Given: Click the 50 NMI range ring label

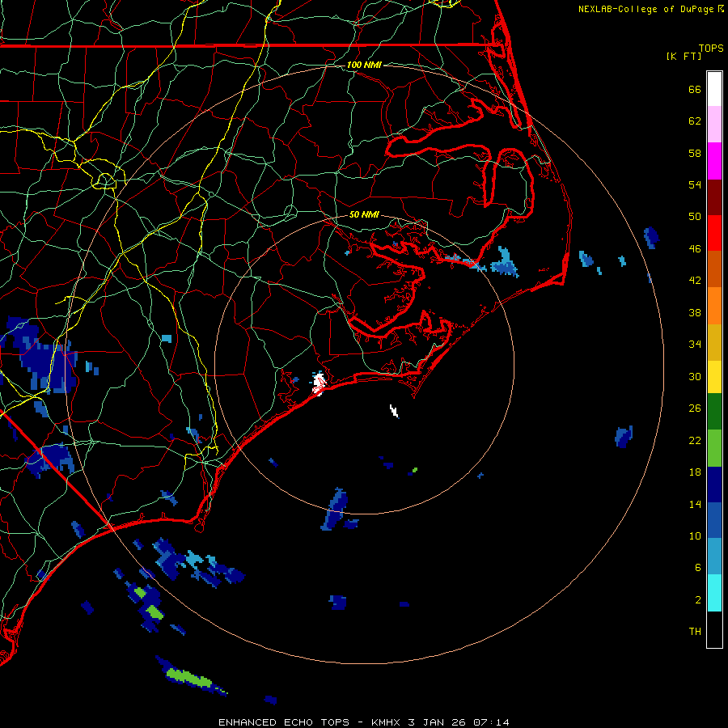Looking at the screenshot, I should click(364, 214).
